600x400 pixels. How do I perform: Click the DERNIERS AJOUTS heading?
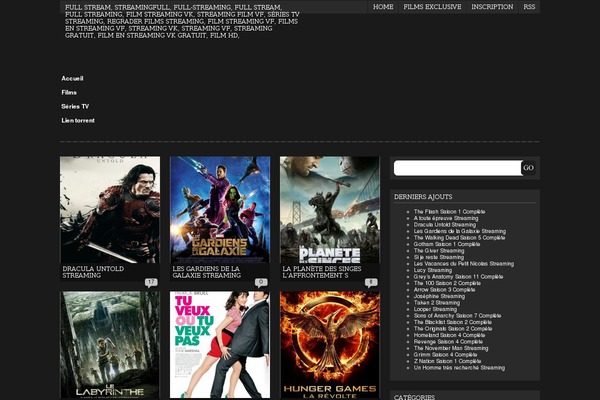coord(423,197)
